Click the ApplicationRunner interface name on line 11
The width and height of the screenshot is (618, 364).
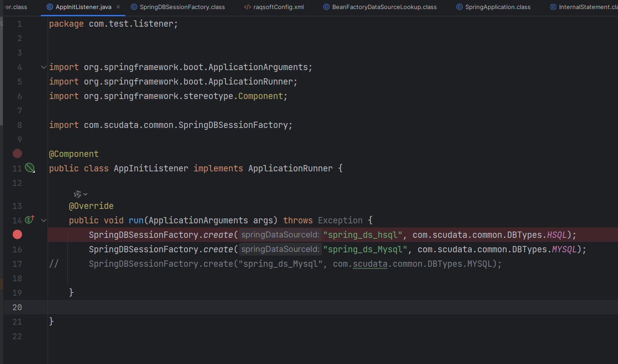pos(290,168)
